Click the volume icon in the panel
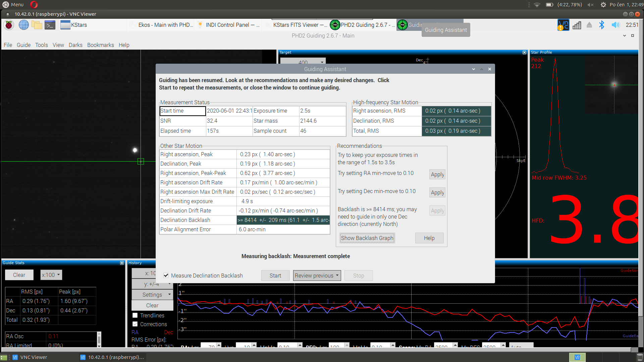 (615, 25)
